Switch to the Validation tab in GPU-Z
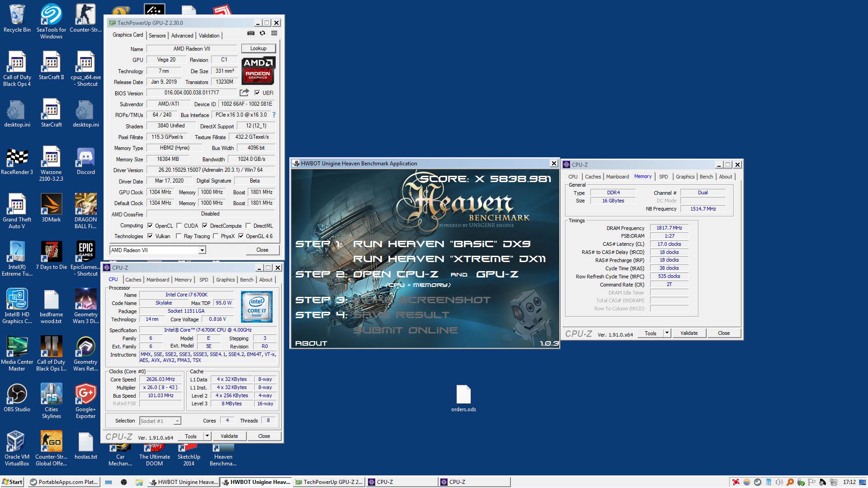Image resolution: width=868 pixels, height=488 pixels. coord(209,36)
